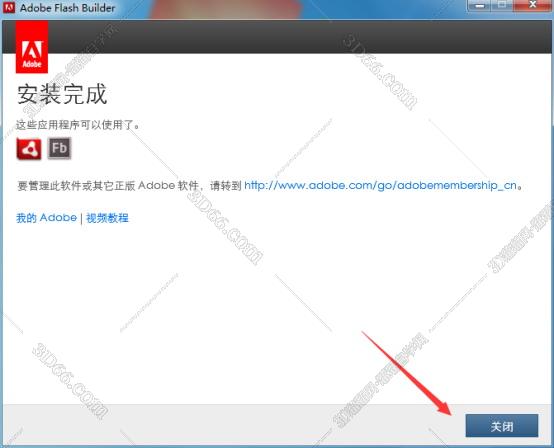Maximize the Adobe Flash Builder window
This screenshot has width=554, height=448.
point(502,5)
